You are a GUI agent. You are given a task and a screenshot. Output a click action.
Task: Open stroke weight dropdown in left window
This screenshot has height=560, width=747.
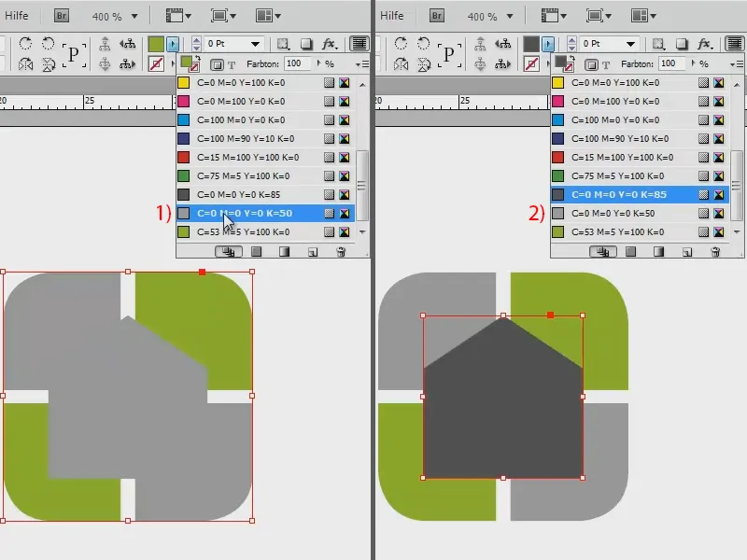click(x=255, y=44)
